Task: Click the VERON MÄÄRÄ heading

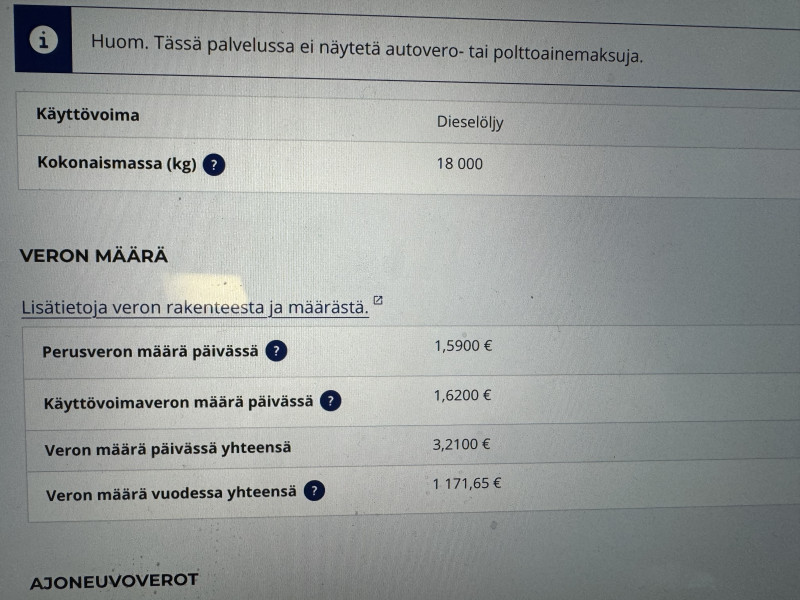Action: pos(94,256)
